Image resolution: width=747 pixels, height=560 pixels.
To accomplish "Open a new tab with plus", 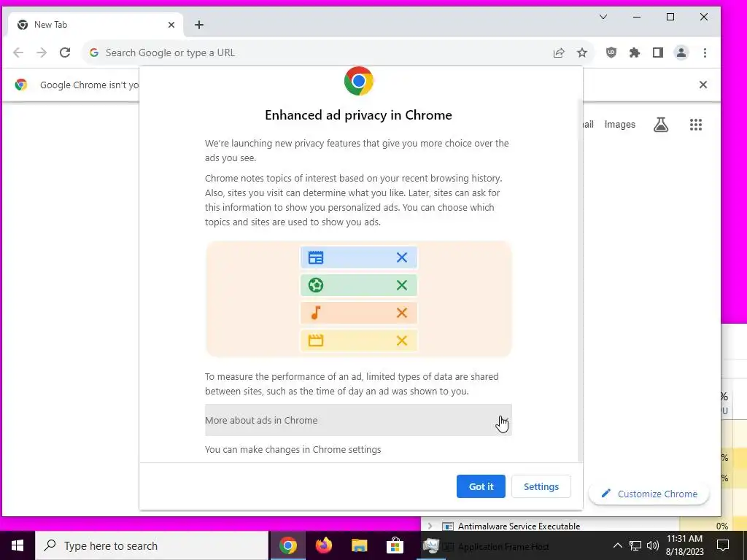I will (x=199, y=25).
